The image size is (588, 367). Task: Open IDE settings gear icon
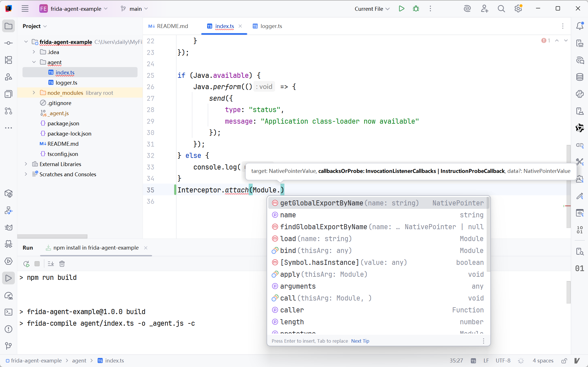pos(518,8)
